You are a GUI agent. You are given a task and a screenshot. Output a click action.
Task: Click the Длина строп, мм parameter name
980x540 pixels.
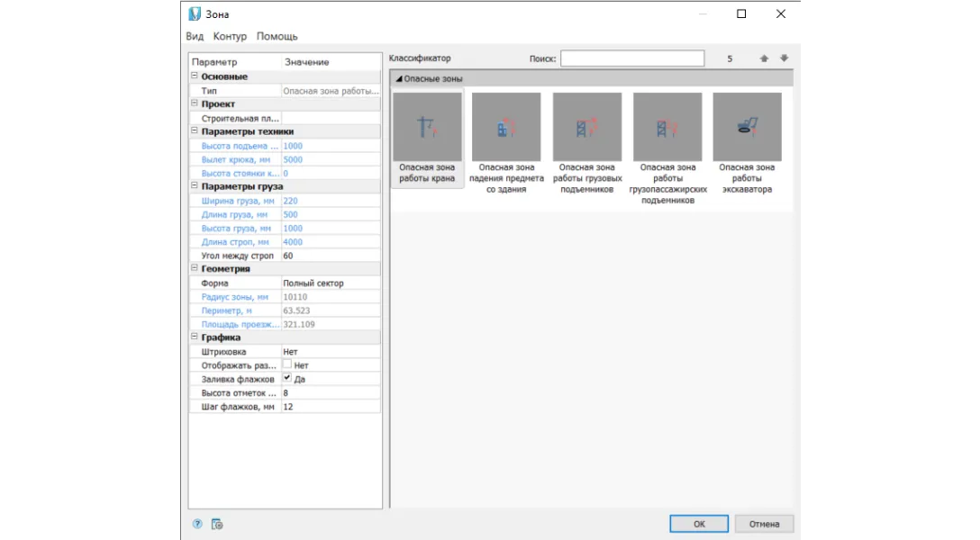(235, 241)
